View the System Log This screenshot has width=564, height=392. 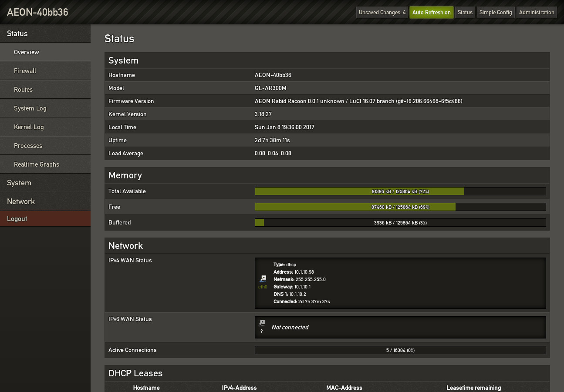point(30,108)
